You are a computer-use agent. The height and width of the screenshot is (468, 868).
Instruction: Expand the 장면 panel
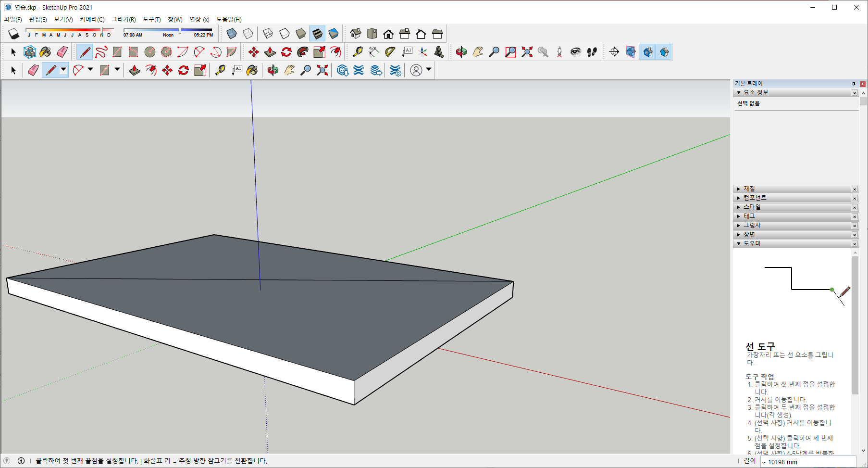[739, 235]
